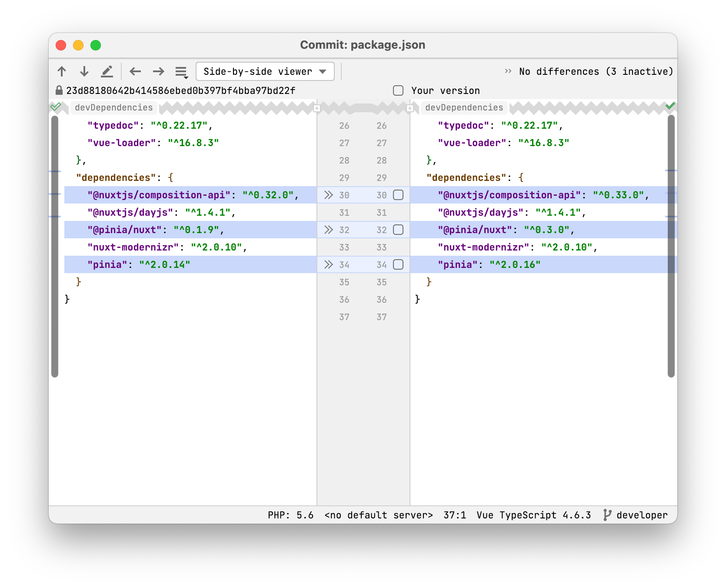Screen dimensions: 726x588
Task: Click the "^0.1.9" pinia/nuxt version in left pane
Action: tap(196, 230)
